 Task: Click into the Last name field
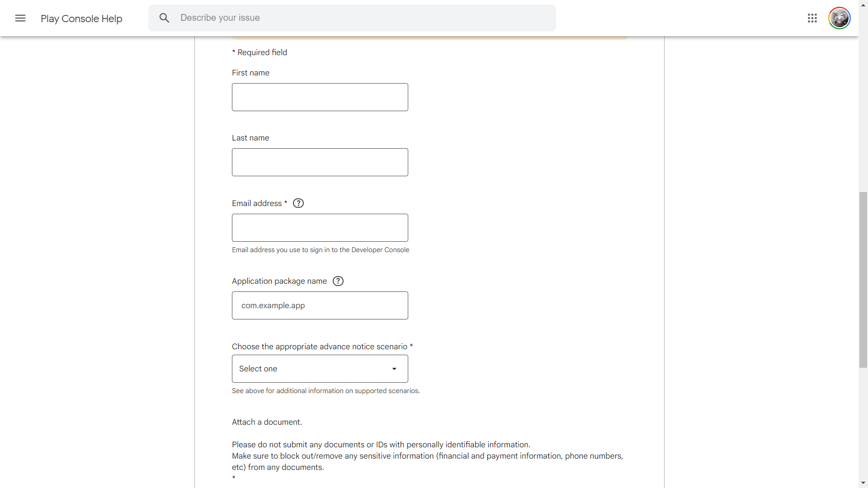coord(320,162)
